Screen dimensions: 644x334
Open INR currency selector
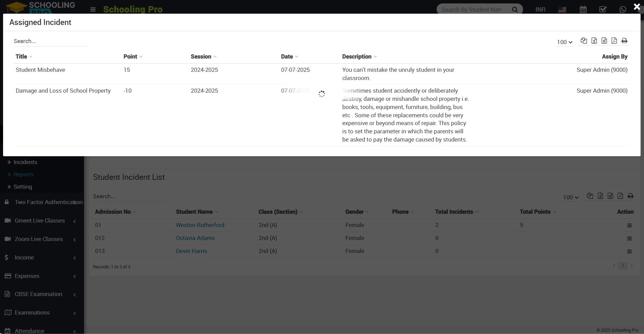(x=540, y=10)
